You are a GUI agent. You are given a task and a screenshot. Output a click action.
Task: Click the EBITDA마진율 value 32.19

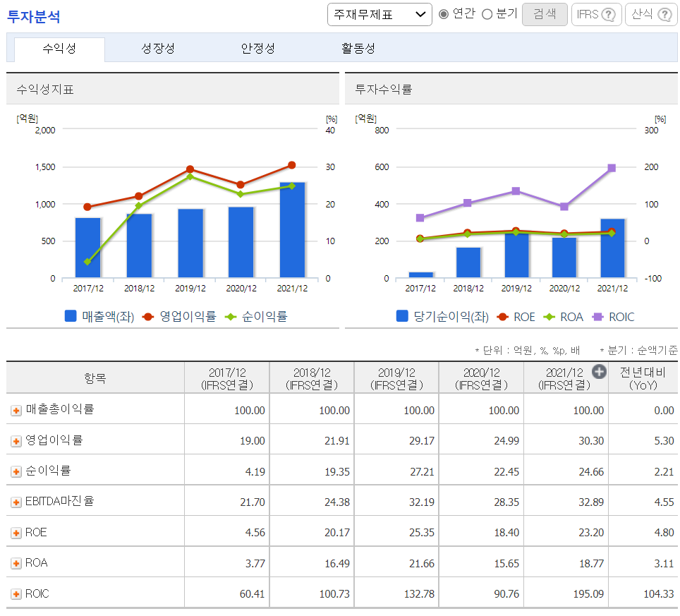pos(422,502)
